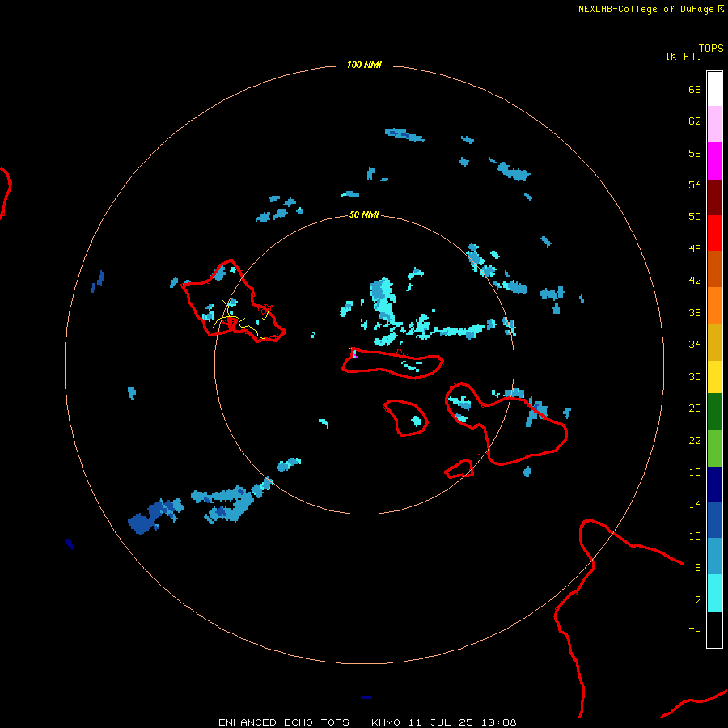Click the medium blue 14 kft swatch

[714, 520]
